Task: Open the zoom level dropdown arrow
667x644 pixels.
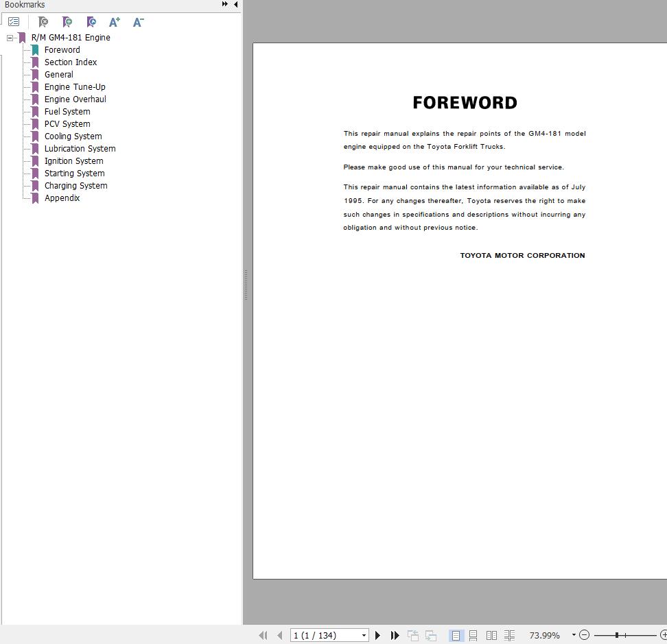Action: (x=574, y=634)
